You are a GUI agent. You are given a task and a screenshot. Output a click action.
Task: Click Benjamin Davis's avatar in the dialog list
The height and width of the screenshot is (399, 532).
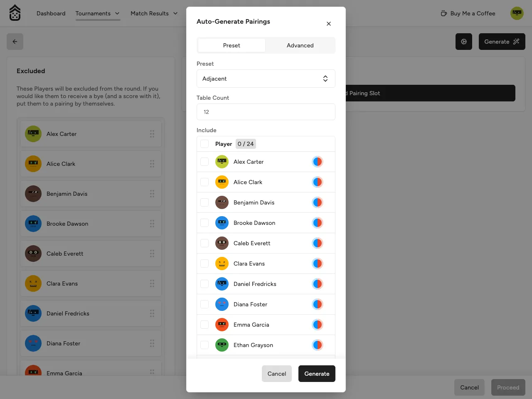(x=222, y=202)
